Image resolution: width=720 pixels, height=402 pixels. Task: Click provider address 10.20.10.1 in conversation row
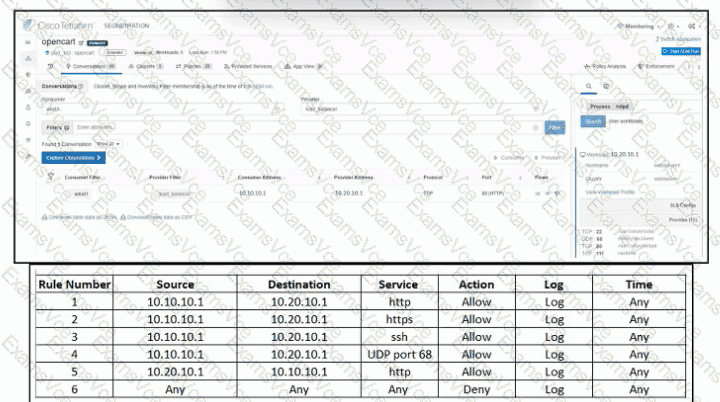coord(349,193)
